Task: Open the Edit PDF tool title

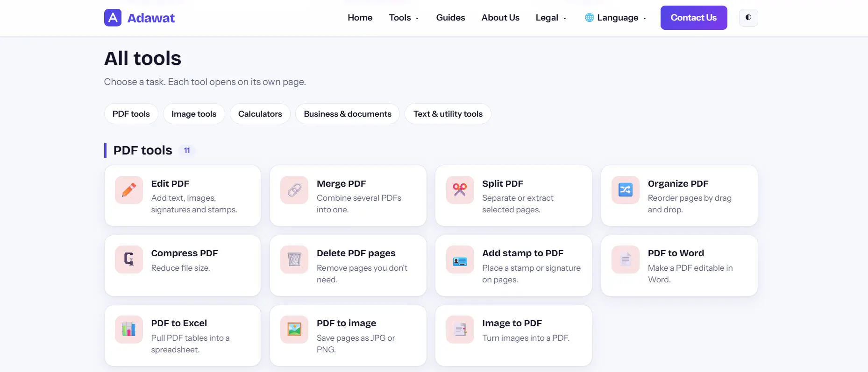Action: pos(170,183)
